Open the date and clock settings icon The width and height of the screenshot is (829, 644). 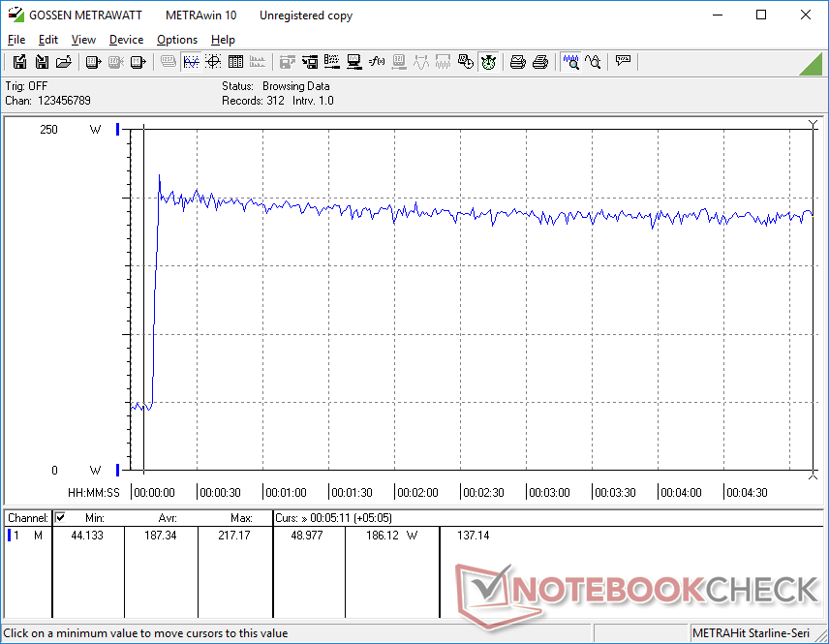coord(466,62)
